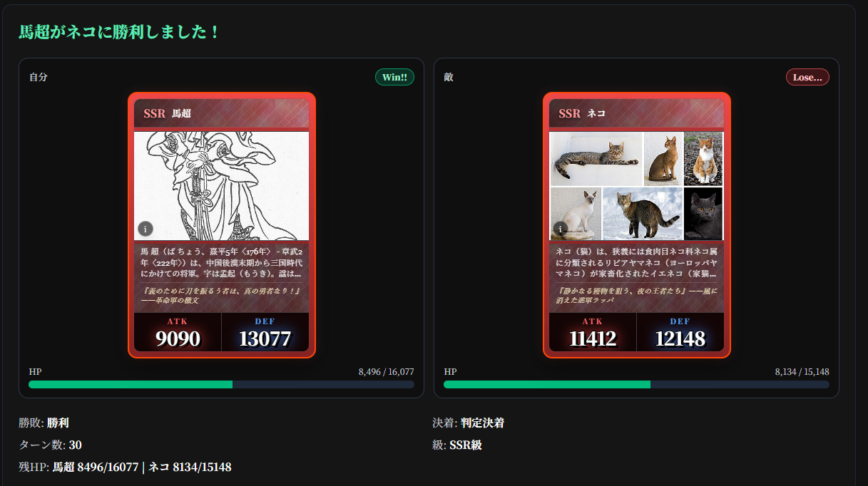This screenshot has height=486, width=868.
Task: Click enemy green HP progress bar
Action: point(636,385)
